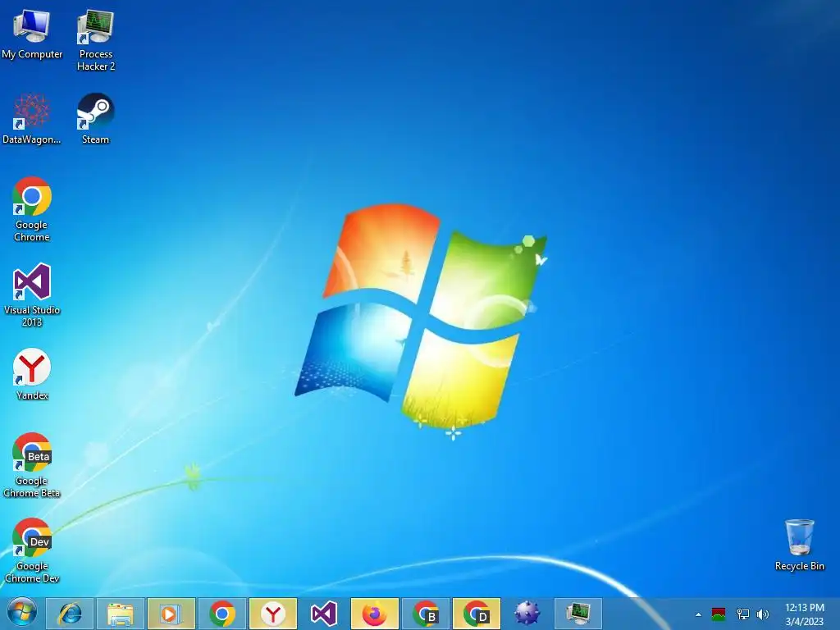Open the Windows Start menu orb
Screen dimensions: 840x630
[x=22, y=614]
